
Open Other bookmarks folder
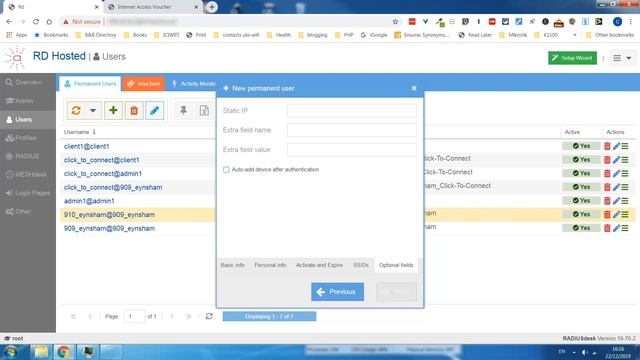[610, 35]
